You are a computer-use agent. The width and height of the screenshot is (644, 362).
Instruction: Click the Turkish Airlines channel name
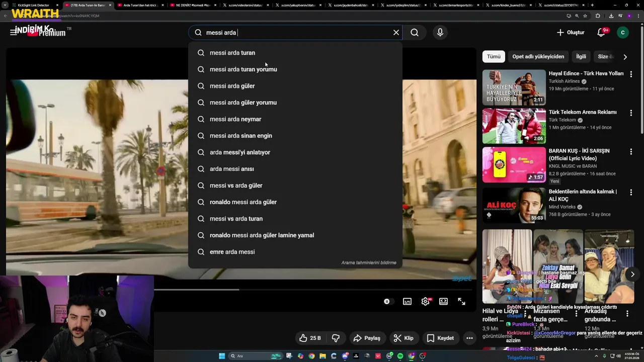click(564, 81)
